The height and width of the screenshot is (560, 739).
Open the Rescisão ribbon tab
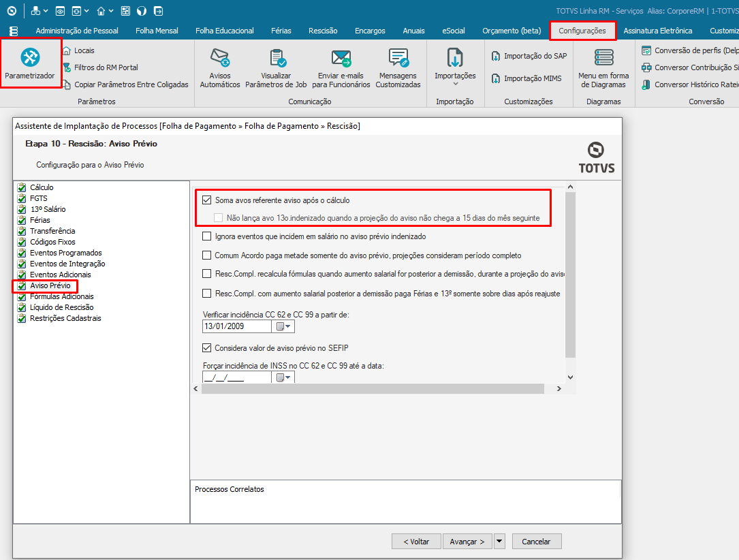click(x=323, y=31)
